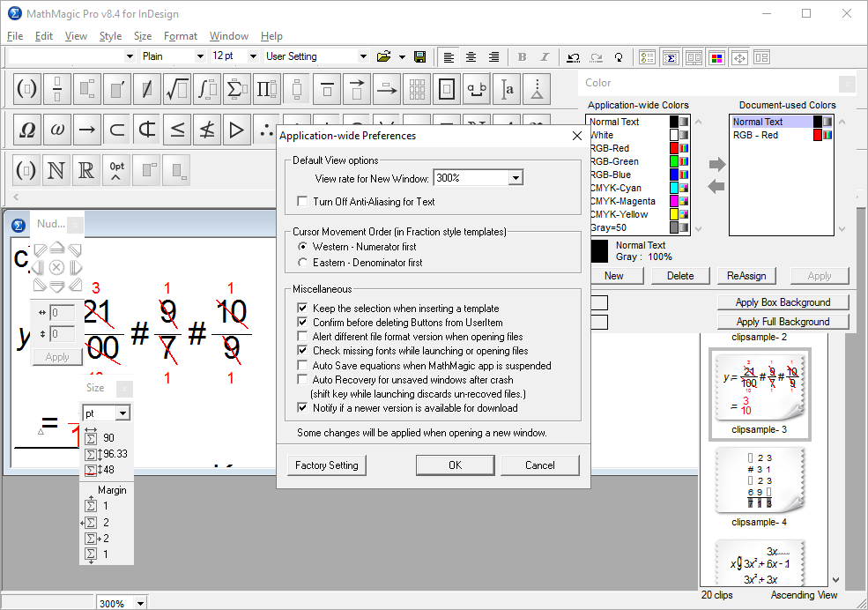Click Cancel in Preferences dialog
This screenshot has height=610, width=868.
click(x=539, y=465)
